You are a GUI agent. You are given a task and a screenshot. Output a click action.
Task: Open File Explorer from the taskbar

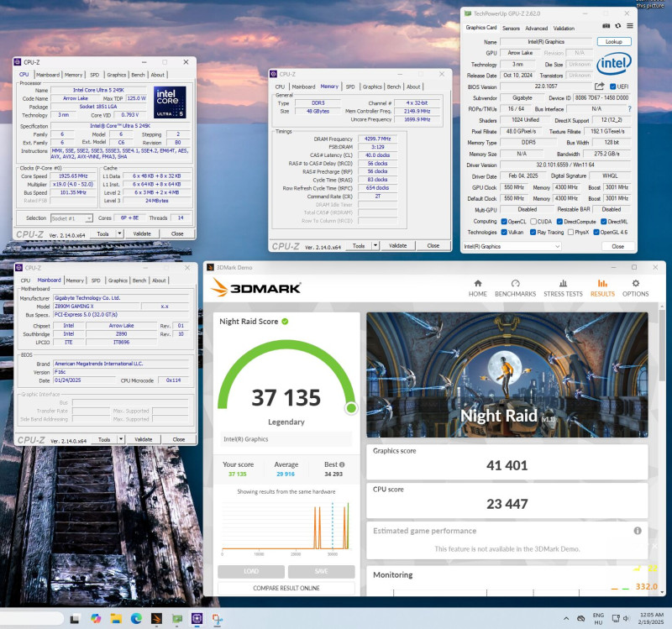point(116,619)
